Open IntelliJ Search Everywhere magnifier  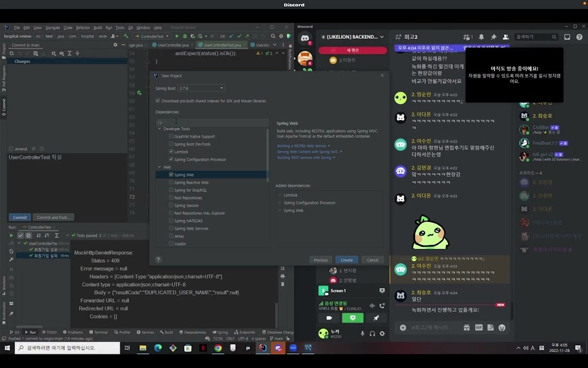tap(273, 37)
